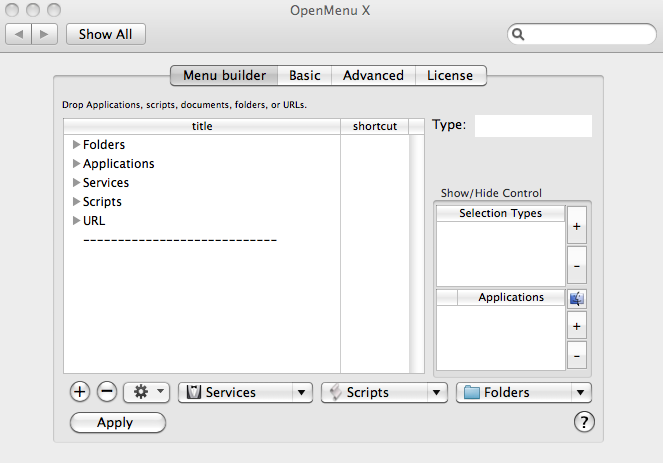Open the Folders popup button
Image resolution: width=663 pixels, height=463 pixels.
(x=523, y=392)
